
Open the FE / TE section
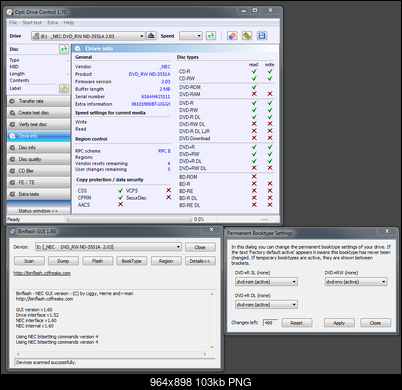click(x=39, y=182)
